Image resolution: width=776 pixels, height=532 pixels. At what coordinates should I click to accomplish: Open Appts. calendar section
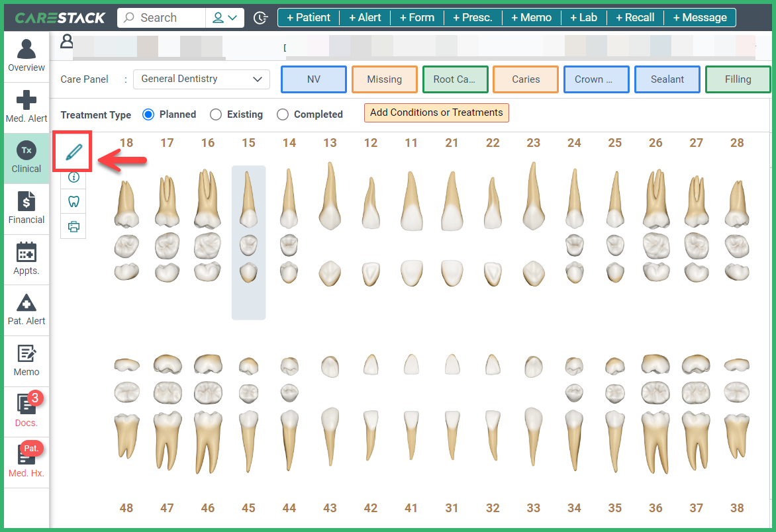coord(26,259)
